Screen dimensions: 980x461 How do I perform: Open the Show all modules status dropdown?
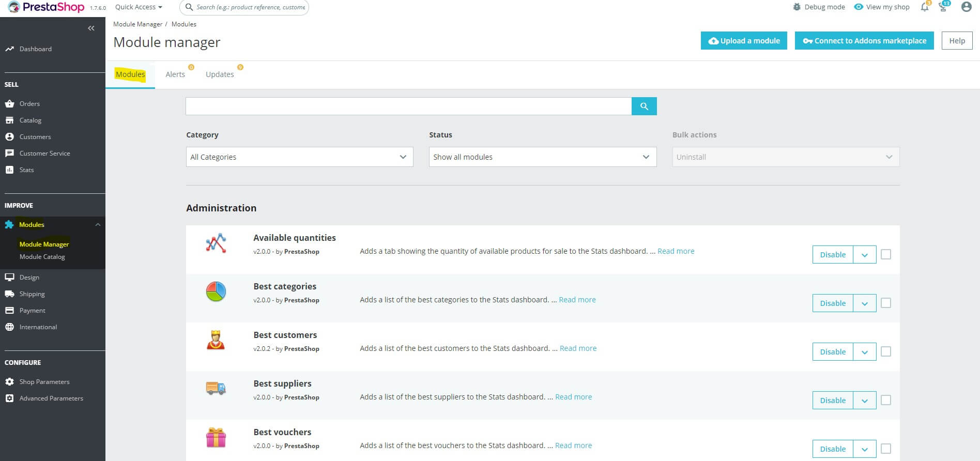[543, 157]
